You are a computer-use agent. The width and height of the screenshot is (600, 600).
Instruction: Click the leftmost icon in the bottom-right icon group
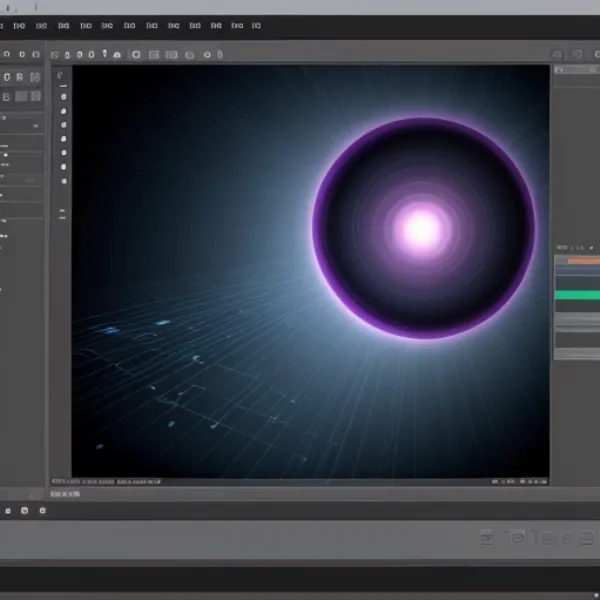[486, 537]
